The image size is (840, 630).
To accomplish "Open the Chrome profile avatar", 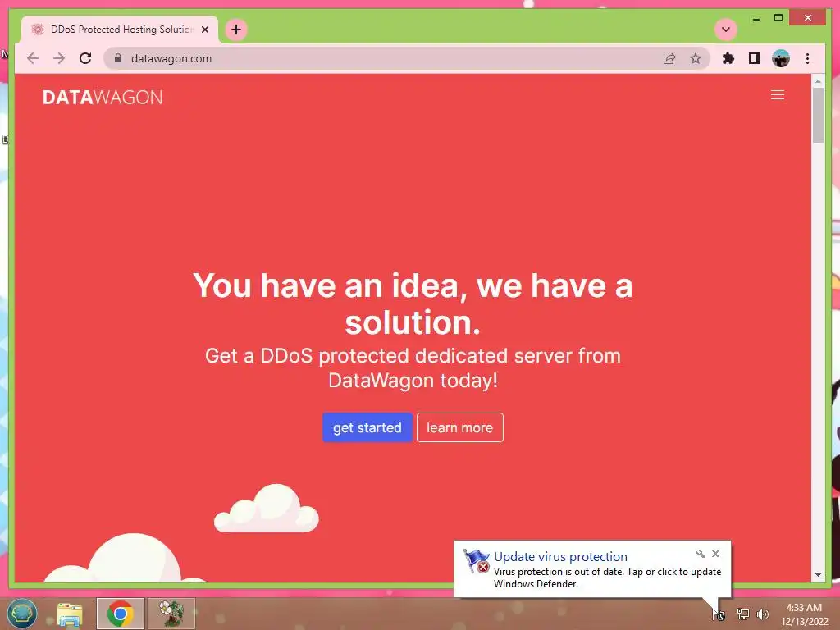I will click(x=781, y=58).
